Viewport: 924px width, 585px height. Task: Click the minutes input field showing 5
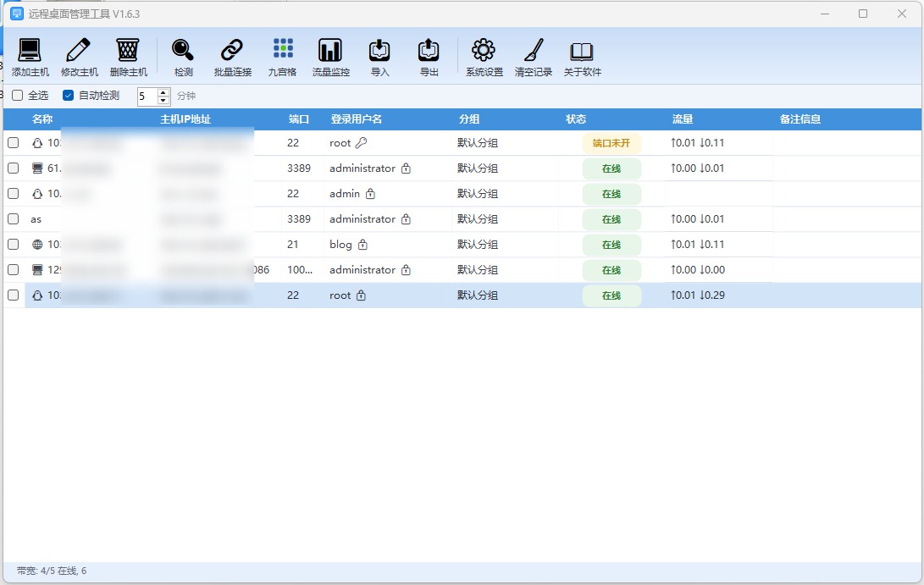coord(147,96)
